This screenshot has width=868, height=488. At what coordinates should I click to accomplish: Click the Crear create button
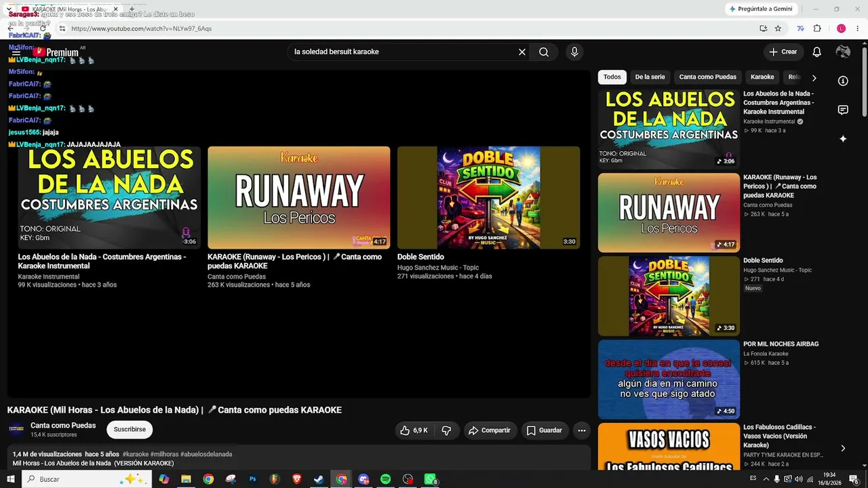tap(783, 52)
